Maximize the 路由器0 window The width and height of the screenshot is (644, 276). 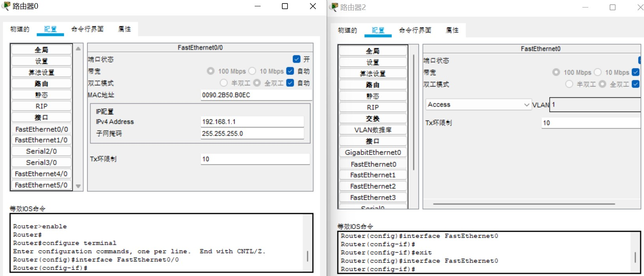click(x=285, y=6)
